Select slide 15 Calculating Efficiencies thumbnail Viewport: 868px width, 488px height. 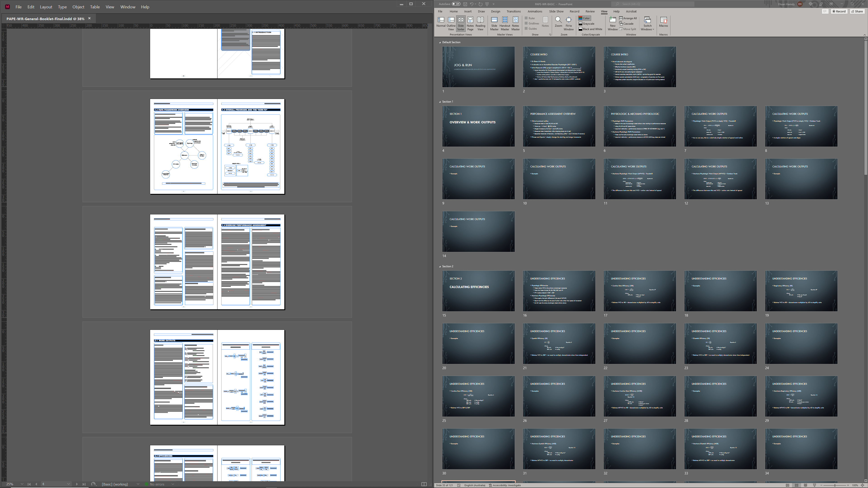478,291
